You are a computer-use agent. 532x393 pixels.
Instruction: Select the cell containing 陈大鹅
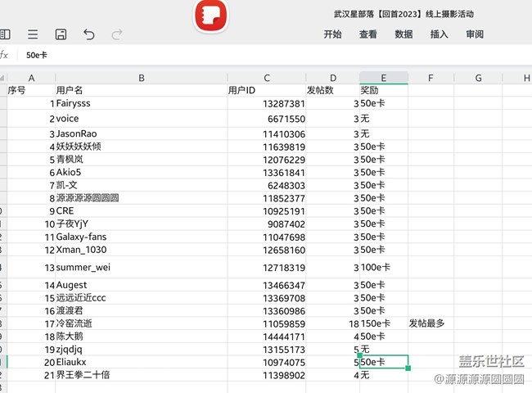[x=142, y=337]
